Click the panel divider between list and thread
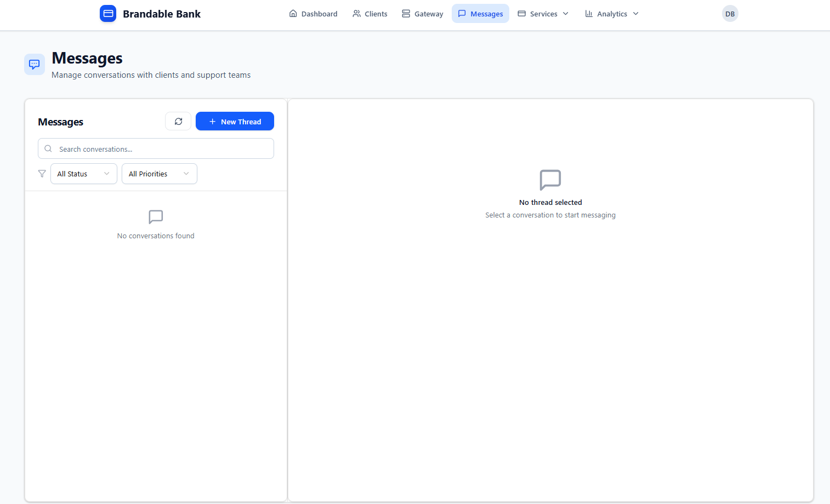Screen dimensions: 830x504 pyautogui.click(x=288, y=300)
